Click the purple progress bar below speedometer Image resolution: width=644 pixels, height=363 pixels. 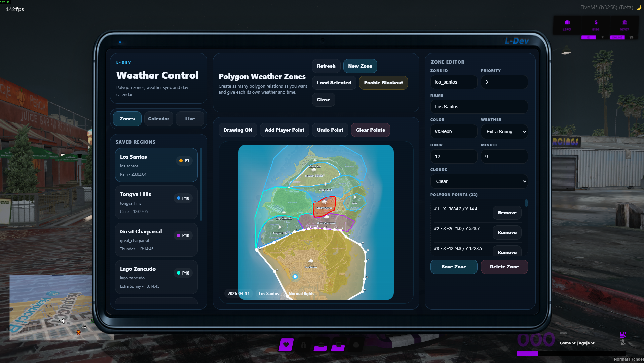tap(527, 353)
